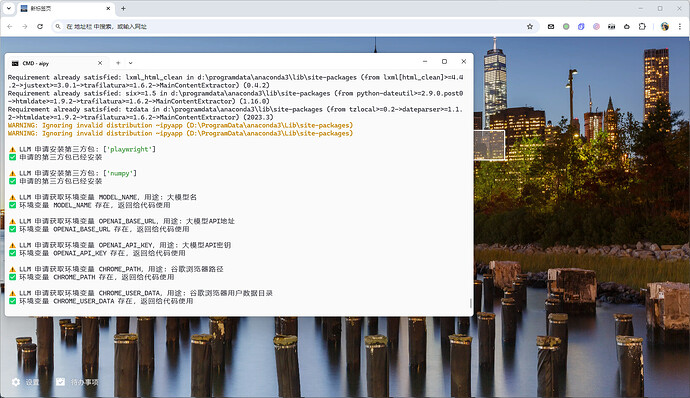Click green check on CHROME_USER_DATA 存在 line
Image resolution: width=690 pixels, height=398 pixels.
click(12, 301)
